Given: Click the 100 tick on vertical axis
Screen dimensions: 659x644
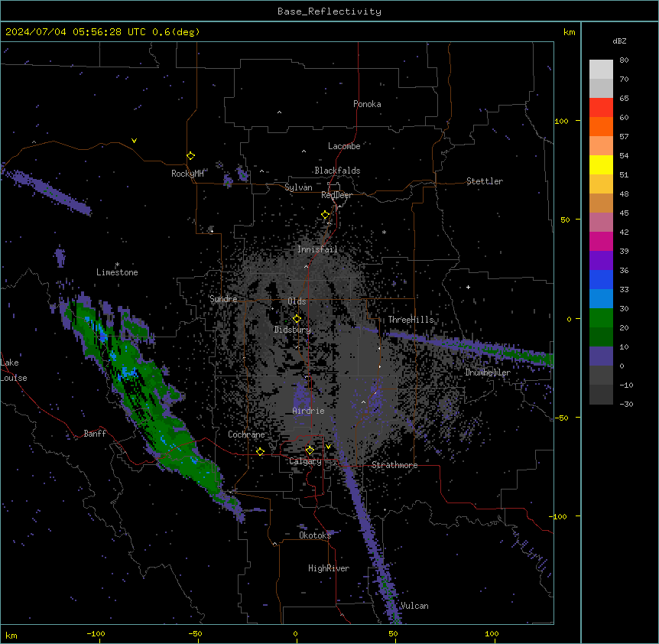Looking at the screenshot, I should click(561, 121).
